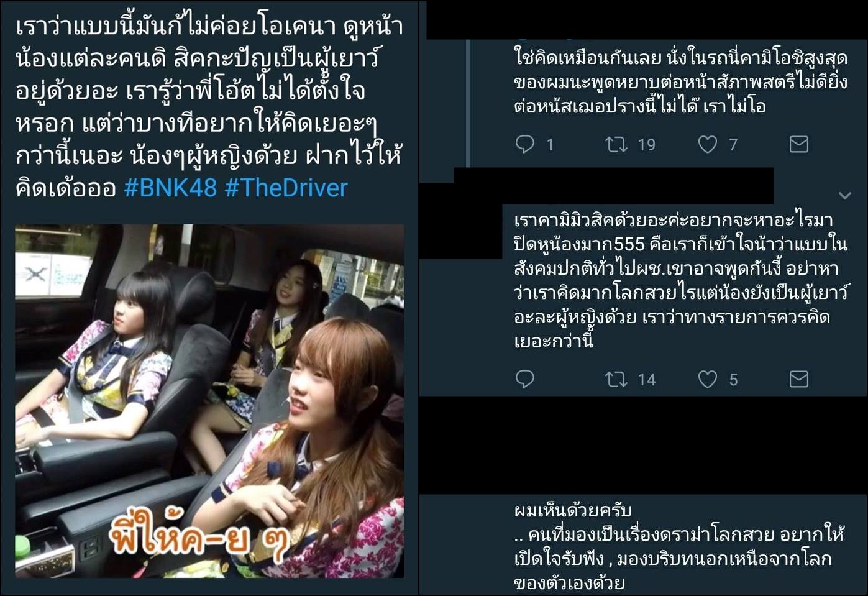Reply to the tweet with 14 retweets
This screenshot has height=596, width=868.
point(525,379)
